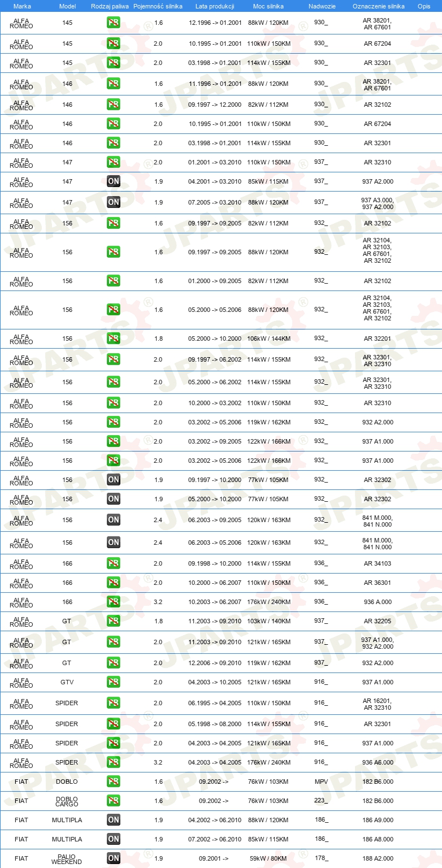Click power value 103kW / 140KM
The height and width of the screenshot is (868, 442).
[x=268, y=621]
